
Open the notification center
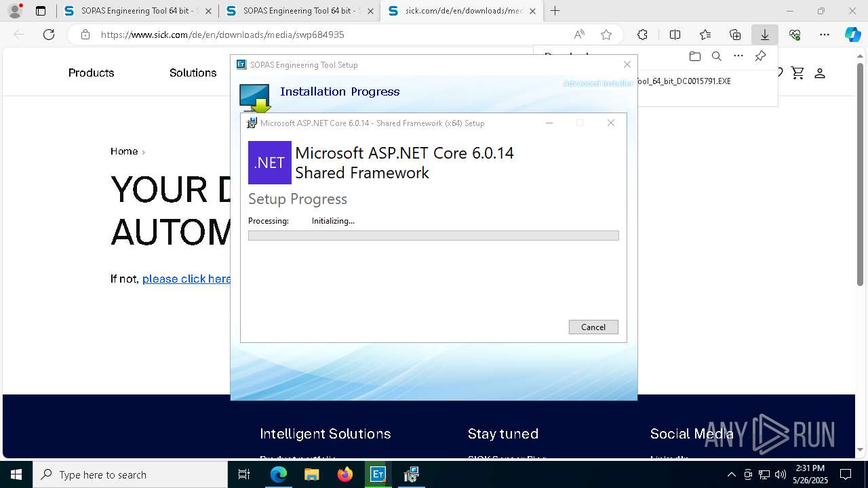[846, 474]
